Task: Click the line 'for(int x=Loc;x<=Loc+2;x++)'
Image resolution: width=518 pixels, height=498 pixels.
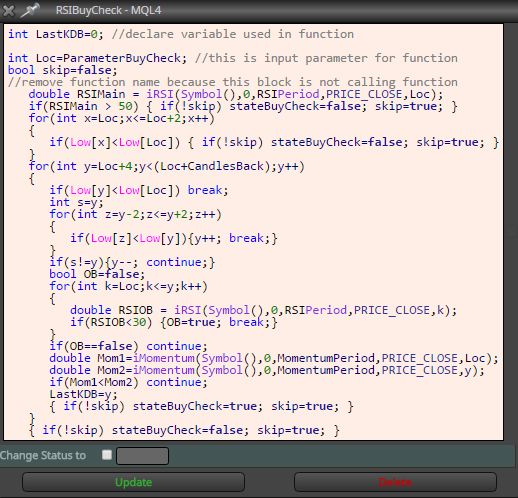Action: click(x=122, y=118)
